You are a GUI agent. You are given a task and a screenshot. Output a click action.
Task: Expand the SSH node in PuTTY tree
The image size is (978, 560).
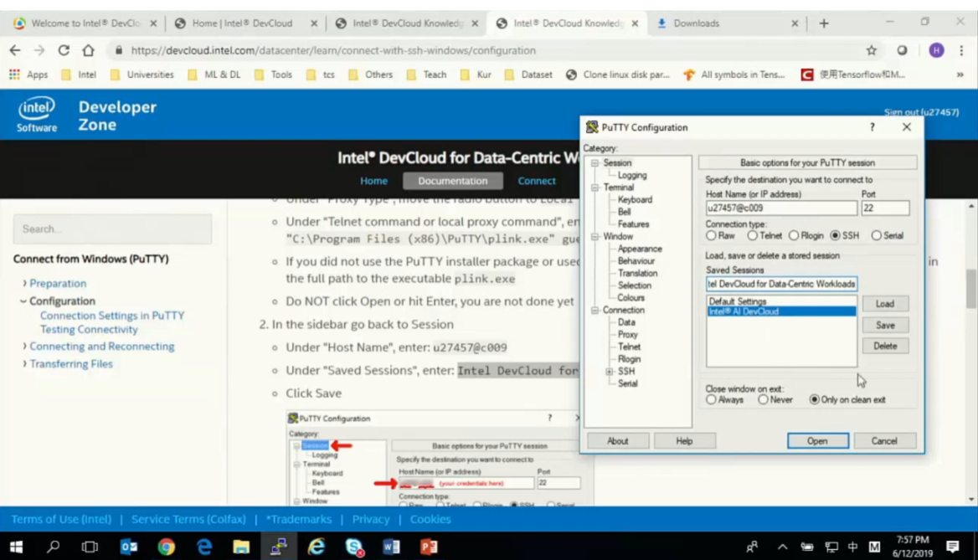[610, 371]
